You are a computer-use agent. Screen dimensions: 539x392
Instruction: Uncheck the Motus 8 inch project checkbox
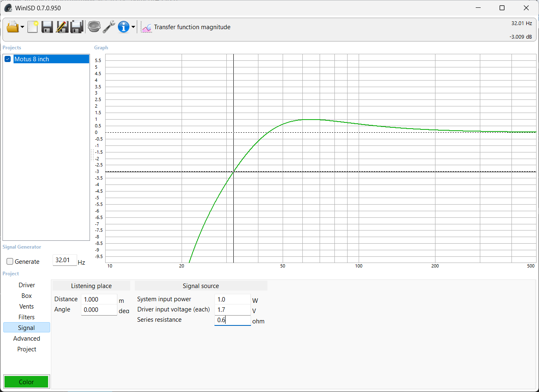point(7,59)
